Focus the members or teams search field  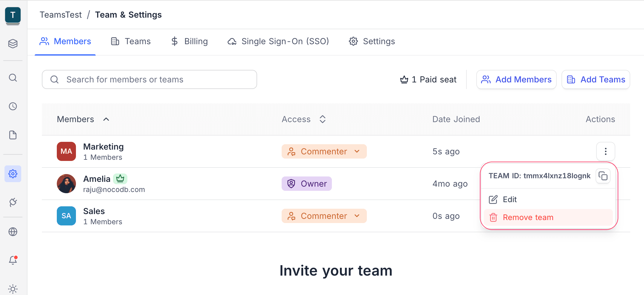point(149,79)
